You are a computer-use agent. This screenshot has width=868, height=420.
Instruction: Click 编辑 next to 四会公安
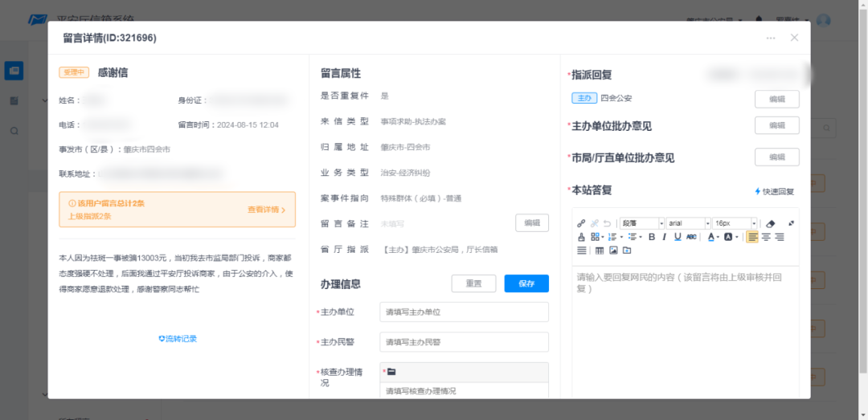point(776,99)
